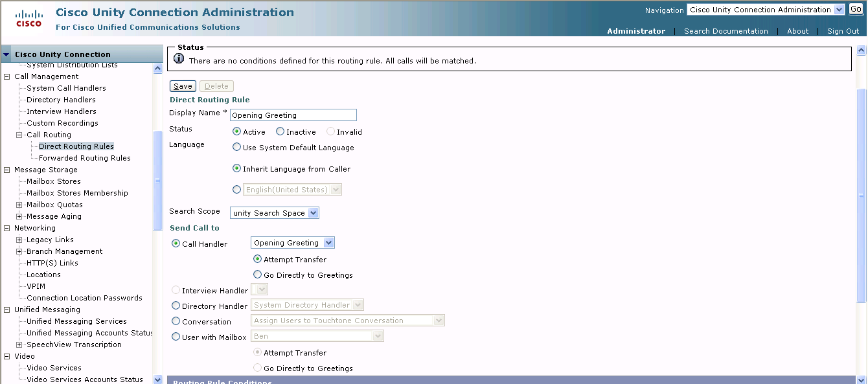The width and height of the screenshot is (868, 384).
Task: Expand the Mailbox Quotas node
Action: (19, 205)
